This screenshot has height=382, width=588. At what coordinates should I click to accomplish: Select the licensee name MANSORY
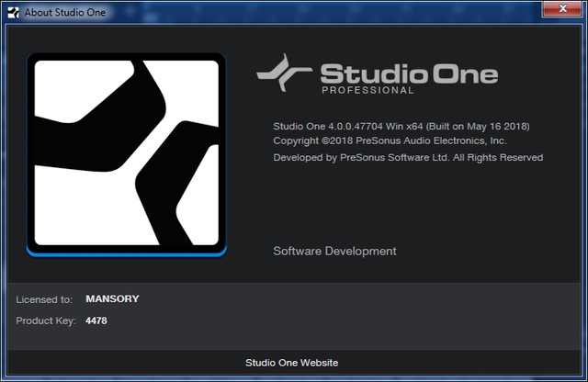tap(112, 299)
